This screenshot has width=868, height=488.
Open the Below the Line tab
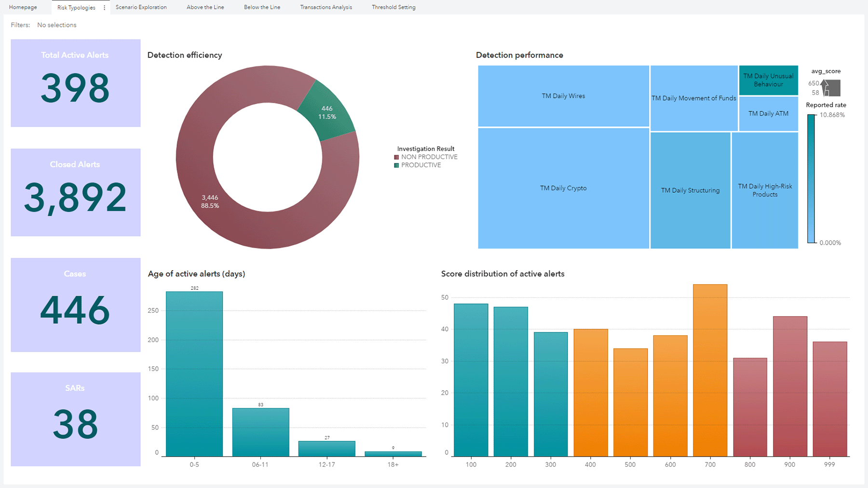point(262,7)
